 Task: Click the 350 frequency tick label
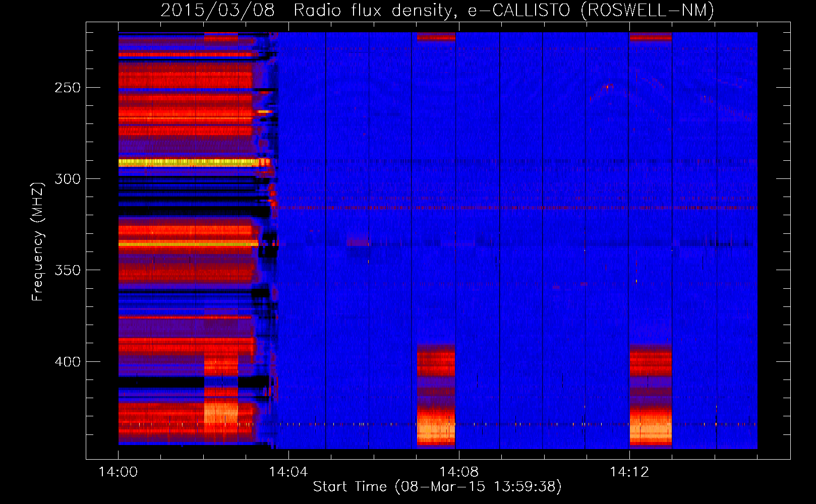point(68,270)
